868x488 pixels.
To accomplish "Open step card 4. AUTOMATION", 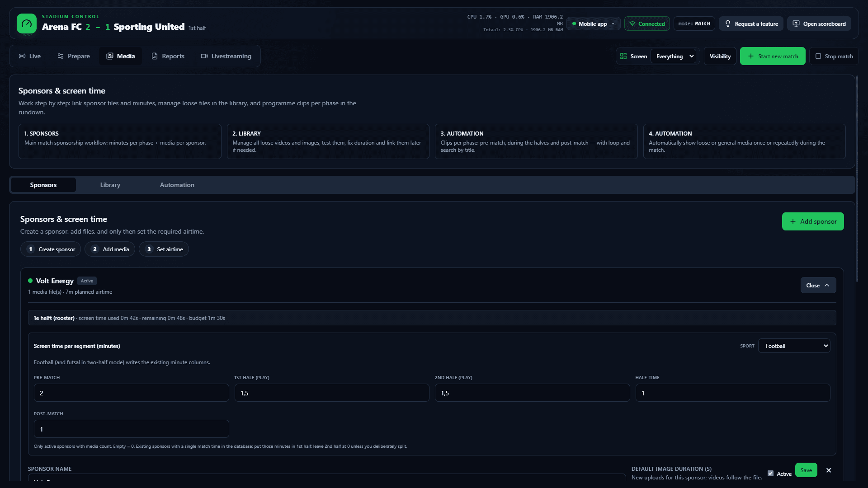I will click(x=744, y=141).
